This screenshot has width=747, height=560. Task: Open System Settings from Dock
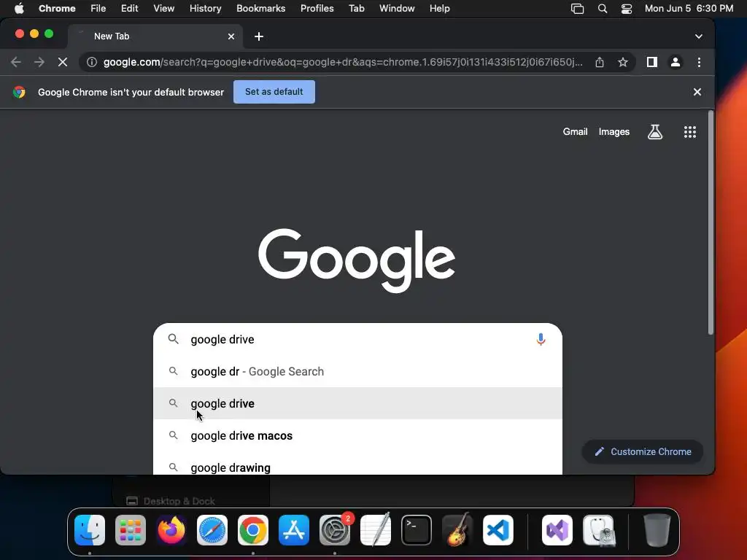335,530
